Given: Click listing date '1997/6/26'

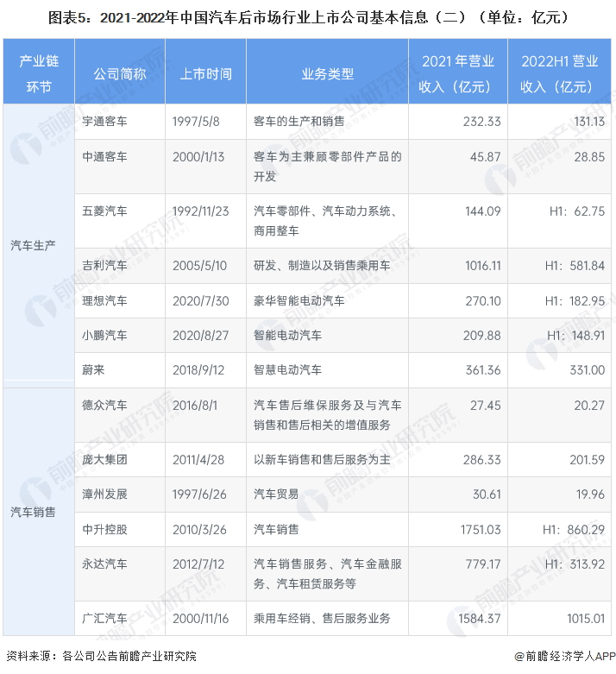Looking at the screenshot, I should pyautogui.click(x=199, y=494).
